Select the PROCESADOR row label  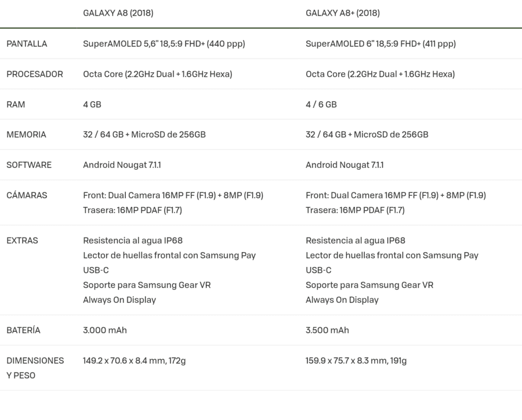pos(35,74)
